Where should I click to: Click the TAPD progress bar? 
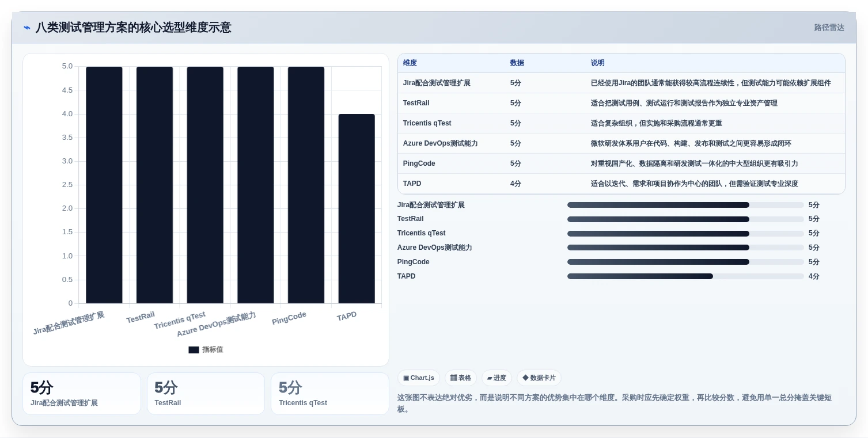(x=685, y=276)
